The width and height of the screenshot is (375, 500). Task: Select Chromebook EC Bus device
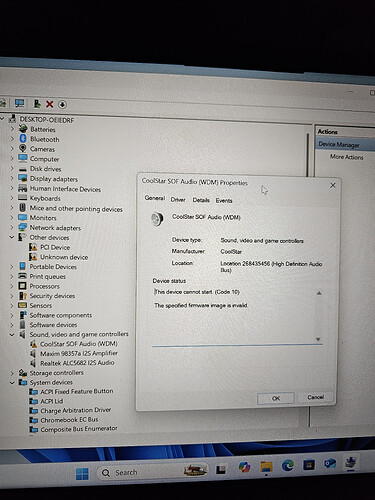pyautogui.click(x=69, y=420)
